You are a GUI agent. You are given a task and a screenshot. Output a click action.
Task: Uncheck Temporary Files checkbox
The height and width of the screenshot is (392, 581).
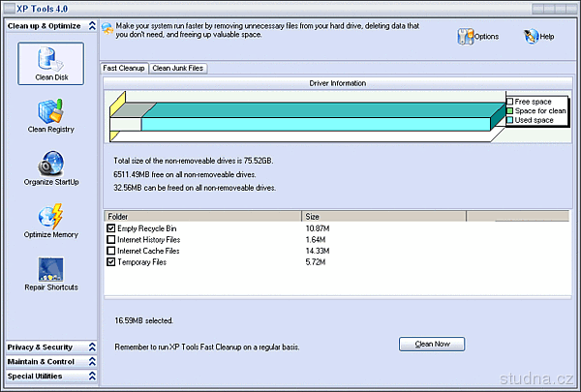(110, 261)
